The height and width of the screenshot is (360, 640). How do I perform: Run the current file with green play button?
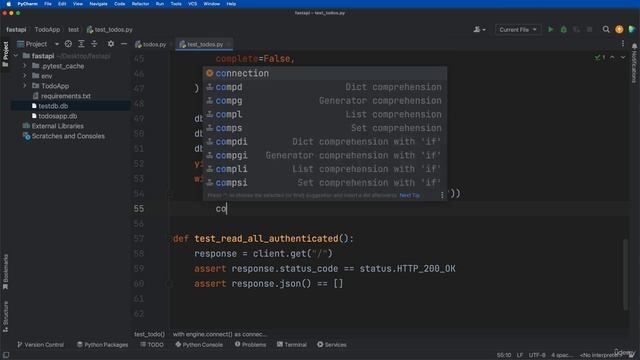551,29
